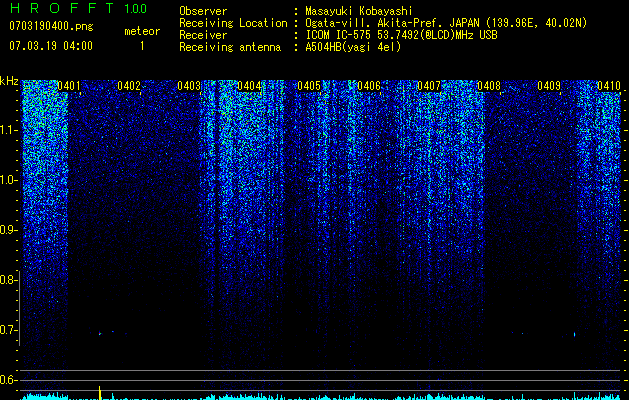Click the meteor echo dot after 0401
This screenshot has width=629, height=400.
coord(100,333)
